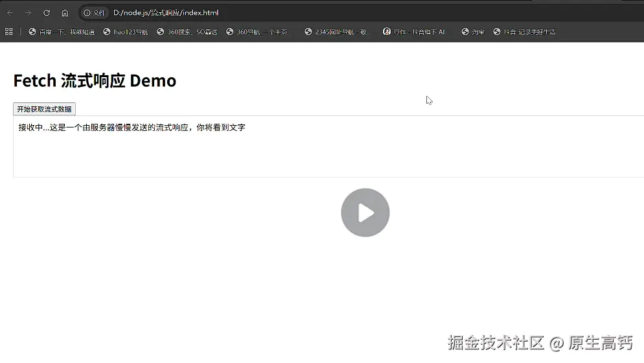Open the 360导航 bookmark
Viewport: 644px width, 363px height.
(x=259, y=32)
